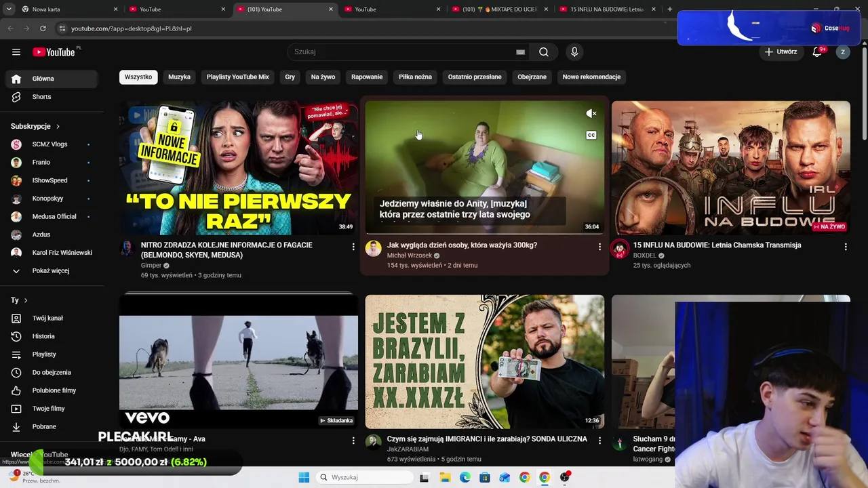Switch to the Nowa karta browser tab

pos(69,9)
